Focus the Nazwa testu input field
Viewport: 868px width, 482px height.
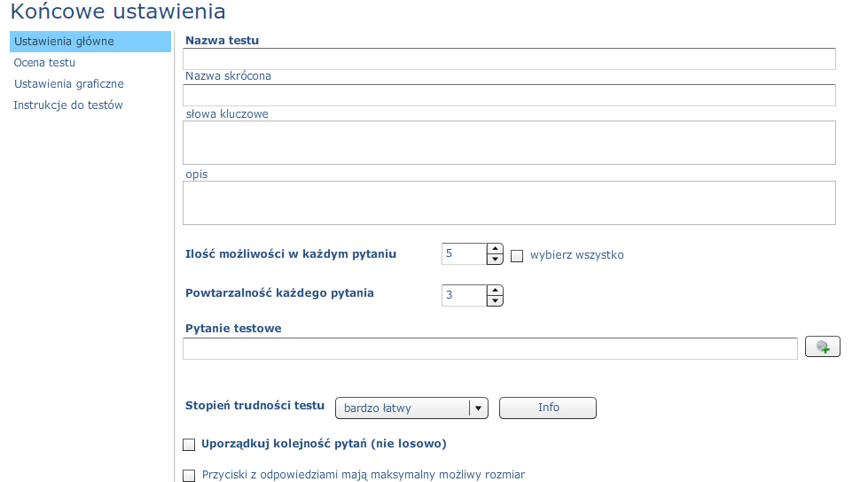tap(509, 59)
